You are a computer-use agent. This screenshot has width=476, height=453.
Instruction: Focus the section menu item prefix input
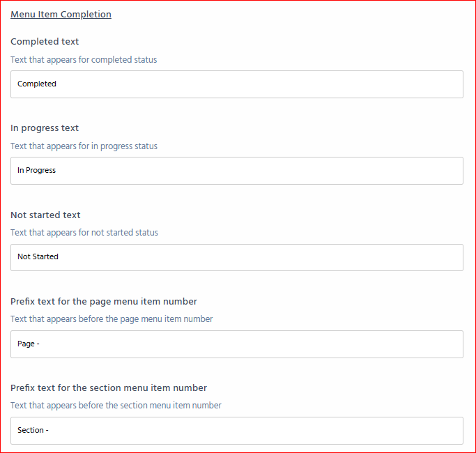tap(237, 431)
